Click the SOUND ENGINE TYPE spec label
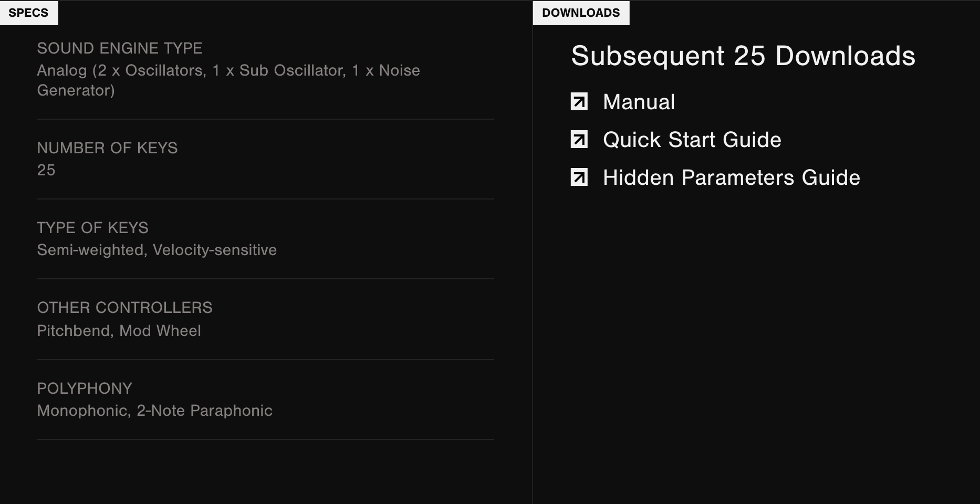 [119, 48]
